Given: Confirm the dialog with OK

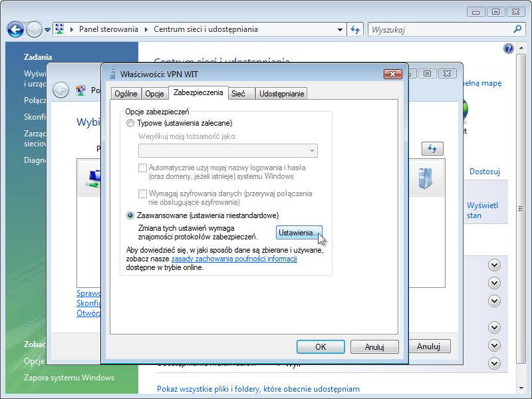Looking at the screenshot, I should coord(320,346).
